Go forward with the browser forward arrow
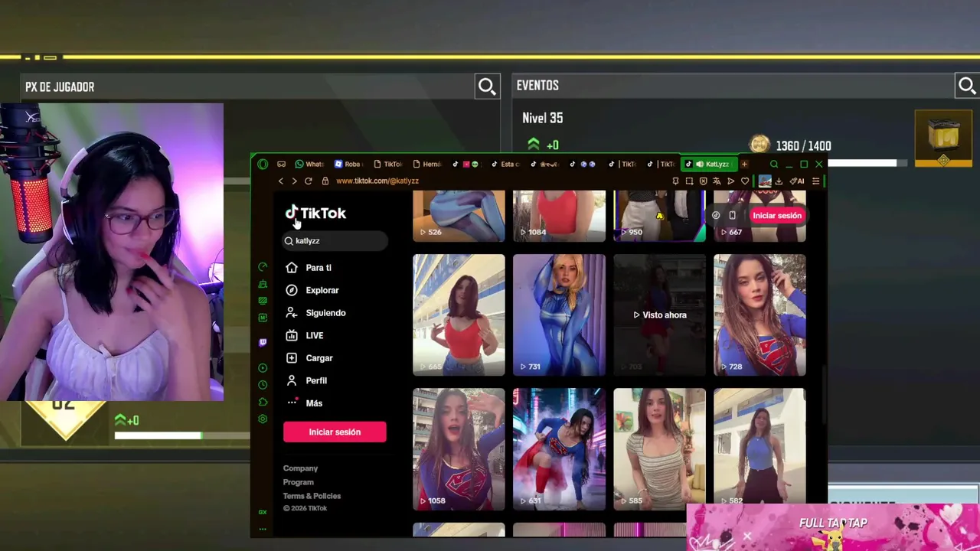Viewport: 980px width, 551px height. [x=294, y=181]
